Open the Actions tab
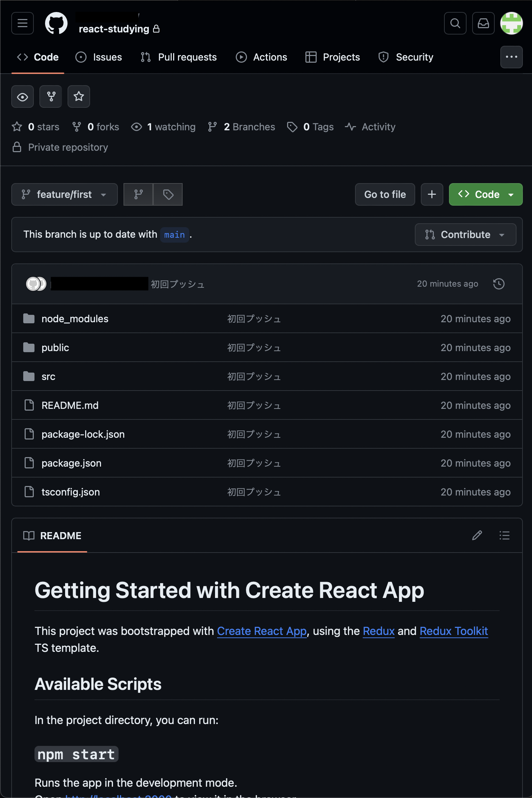This screenshot has width=532, height=798. coord(261,57)
